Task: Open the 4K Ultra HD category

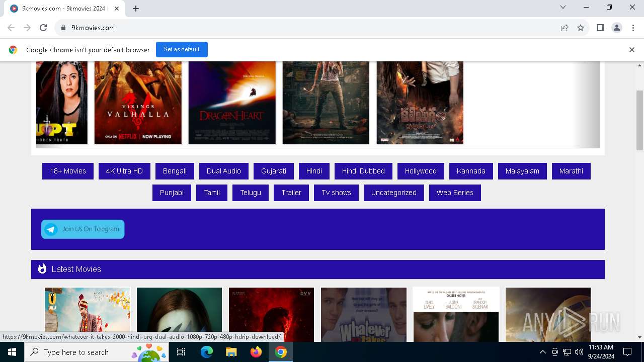Action: point(124,171)
